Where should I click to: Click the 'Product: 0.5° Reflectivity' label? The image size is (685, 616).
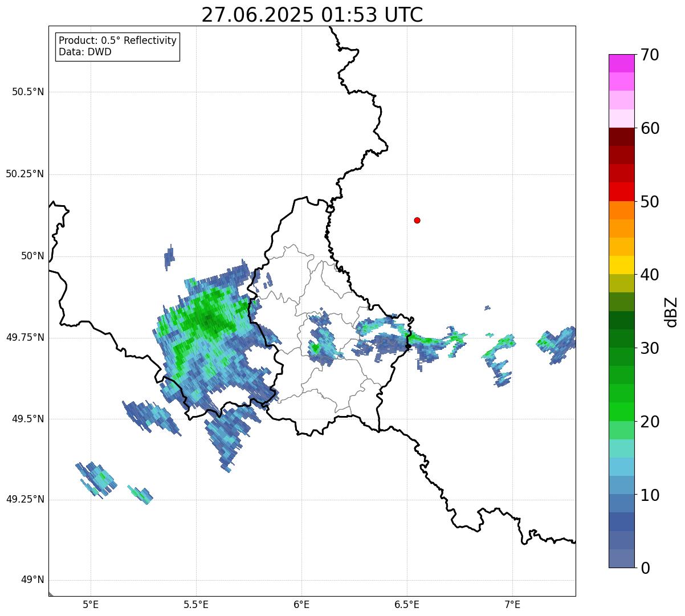[117, 41]
